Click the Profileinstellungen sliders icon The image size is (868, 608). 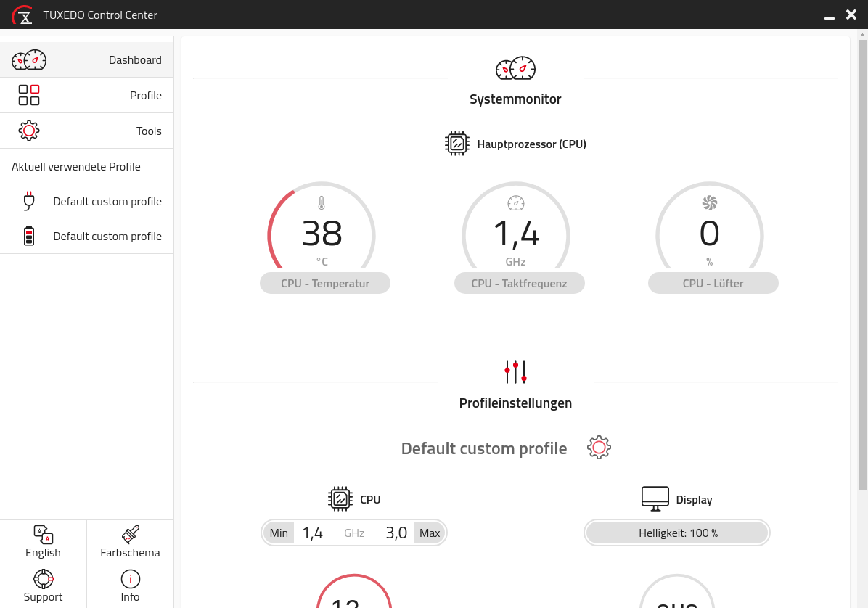pos(515,371)
